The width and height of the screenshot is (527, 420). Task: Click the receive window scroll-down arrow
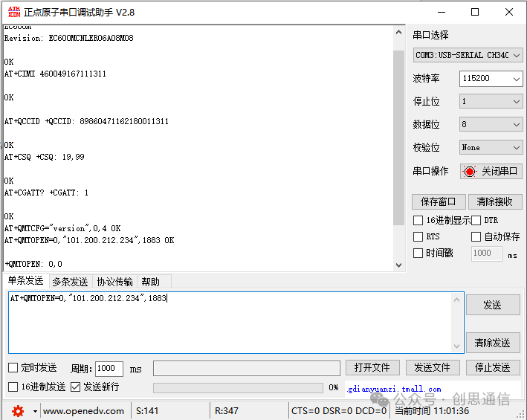tap(398, 265)
